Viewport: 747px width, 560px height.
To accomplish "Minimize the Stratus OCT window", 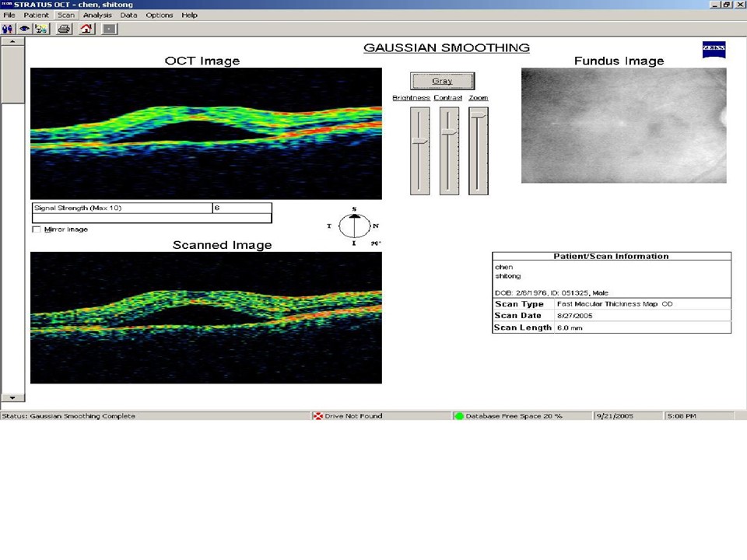I will tap(714, 5).
